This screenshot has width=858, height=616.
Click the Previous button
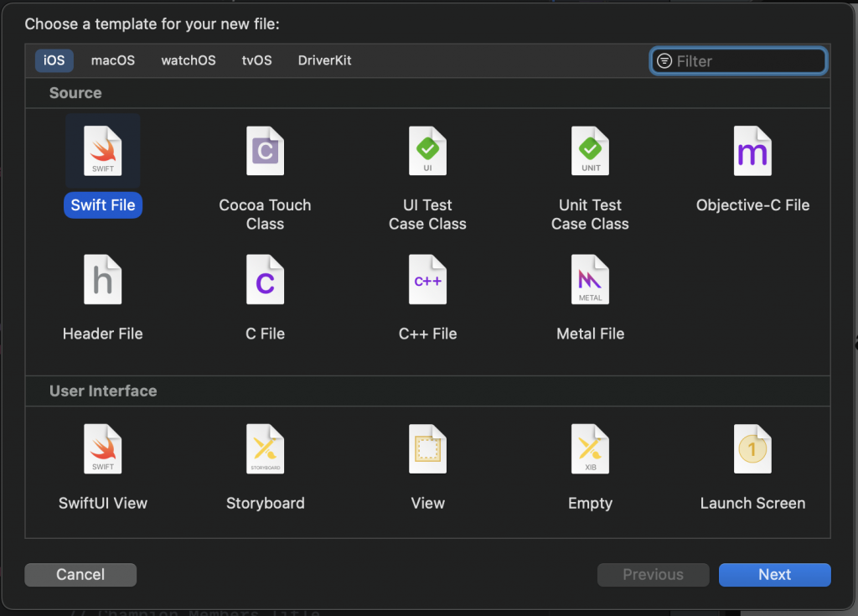pyautogui.click(x=654, y=574)
